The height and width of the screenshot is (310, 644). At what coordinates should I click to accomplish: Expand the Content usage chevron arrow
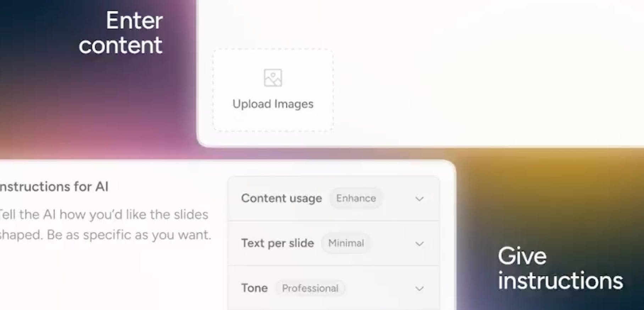click(x=420, y=199)
